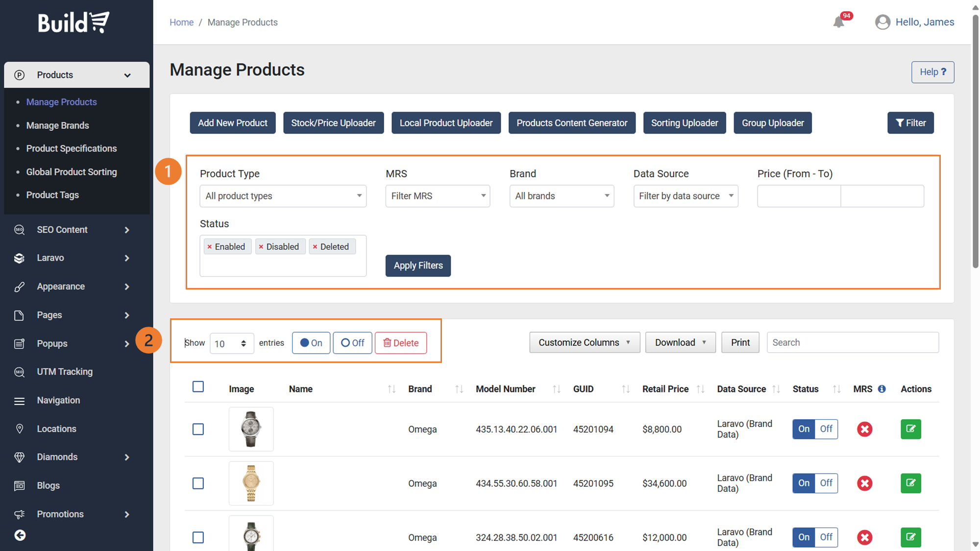Remove the Enabled status tag
Viewport: 980px width, 551px height.
click(x=210, y=247)
